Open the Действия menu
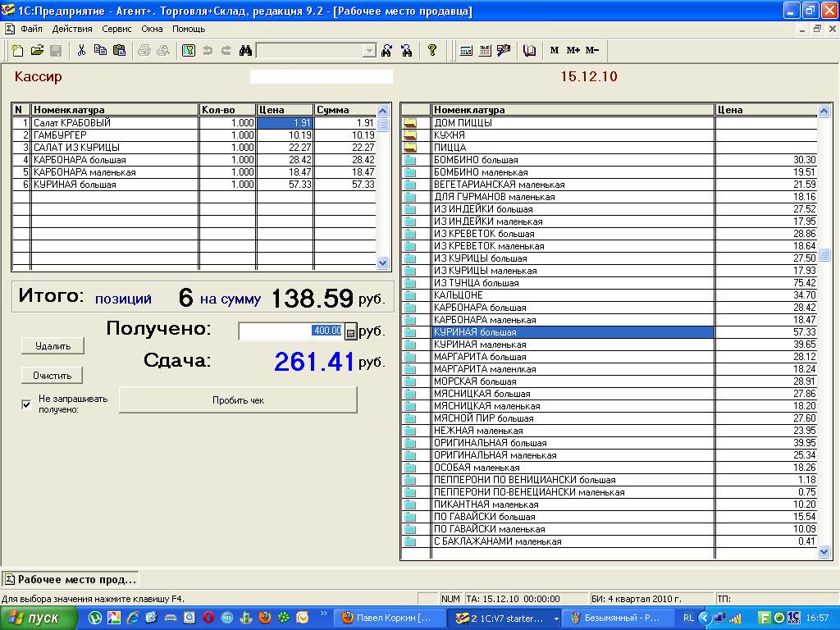 click(72, 29)
